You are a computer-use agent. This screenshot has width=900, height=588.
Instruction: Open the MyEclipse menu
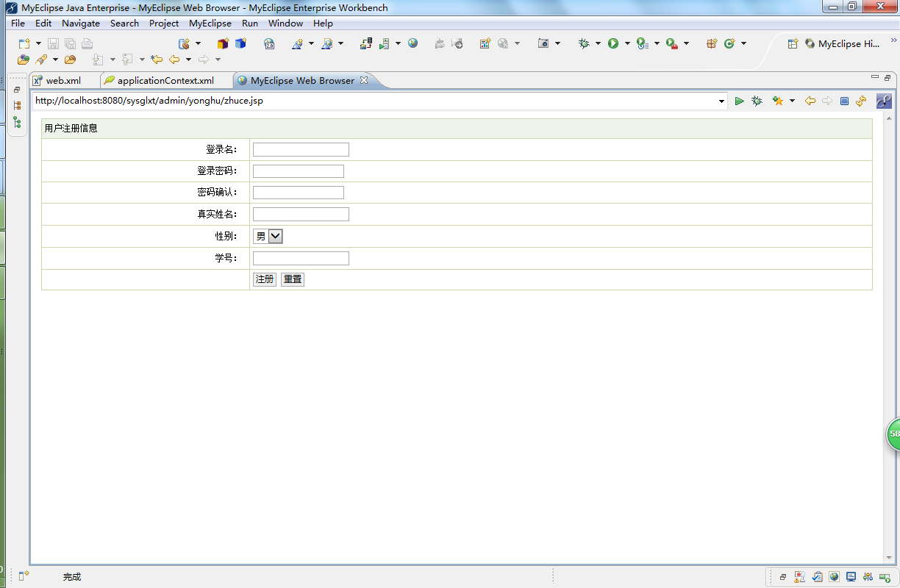tap(210, 23)
